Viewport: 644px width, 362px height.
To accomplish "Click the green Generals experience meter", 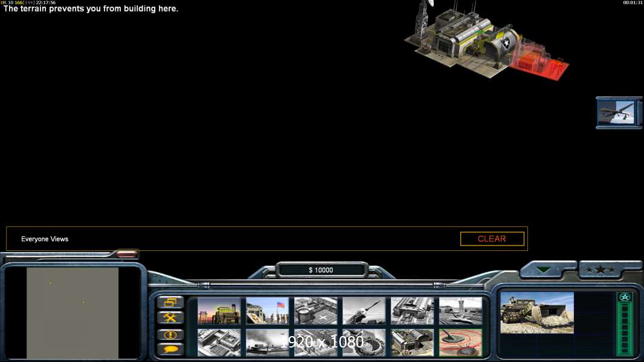I will pyautogui.click(x=625, y=329).
